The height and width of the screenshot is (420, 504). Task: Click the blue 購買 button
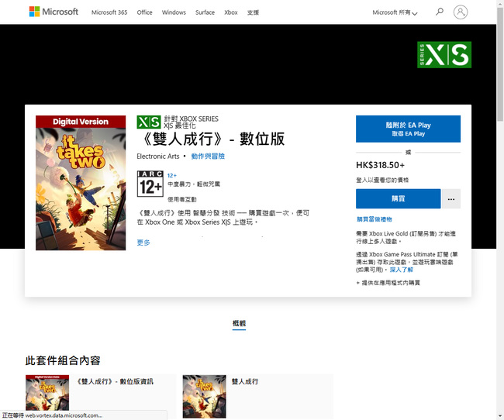coord(398,199)
